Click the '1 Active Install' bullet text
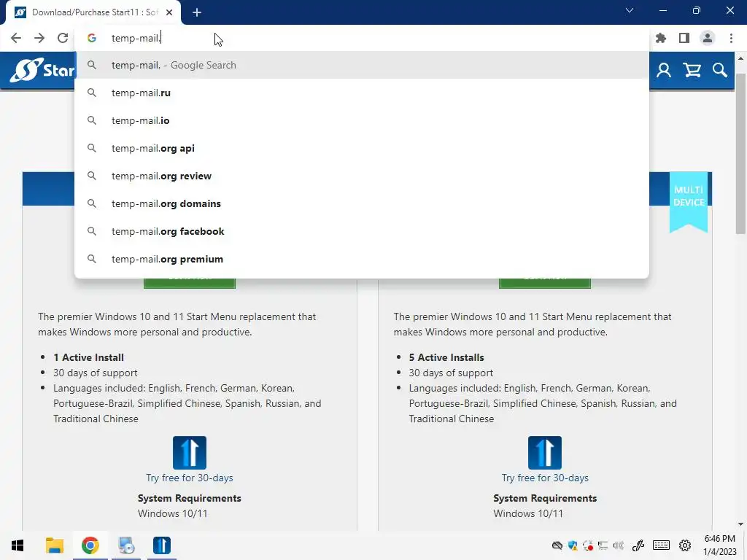The width and height of the screenshot is (747, 560). (x=88, y=357)
